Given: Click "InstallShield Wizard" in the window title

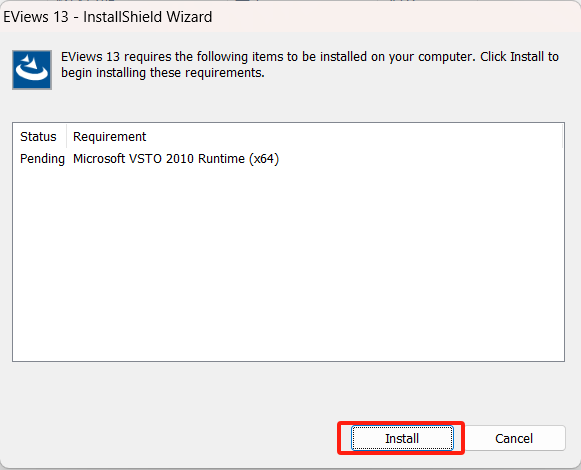Looking at the screenshot, I should click(x=147, y=17).
